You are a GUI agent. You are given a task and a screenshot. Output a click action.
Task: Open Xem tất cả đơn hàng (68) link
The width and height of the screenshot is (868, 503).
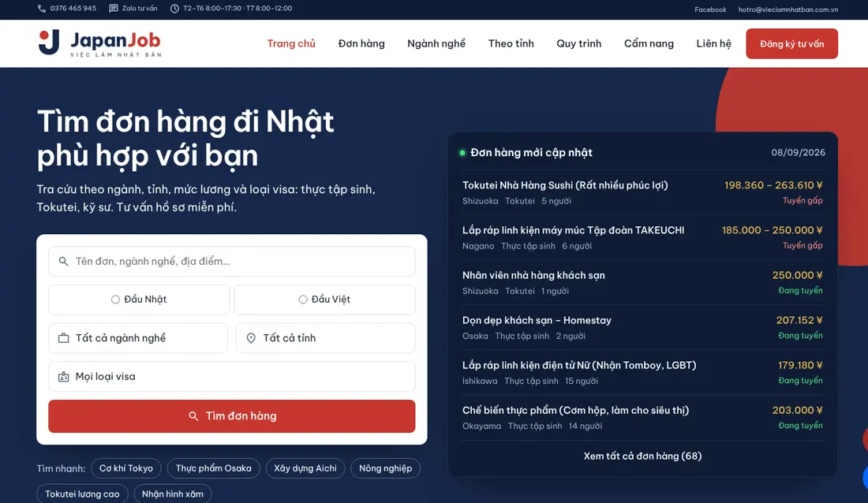(642, 456)
